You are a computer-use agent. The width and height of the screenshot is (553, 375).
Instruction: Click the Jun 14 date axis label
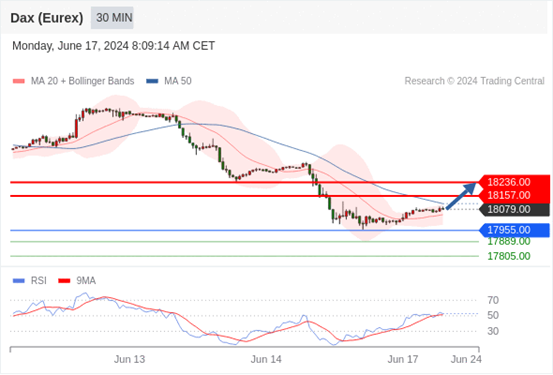click(266, 359)
